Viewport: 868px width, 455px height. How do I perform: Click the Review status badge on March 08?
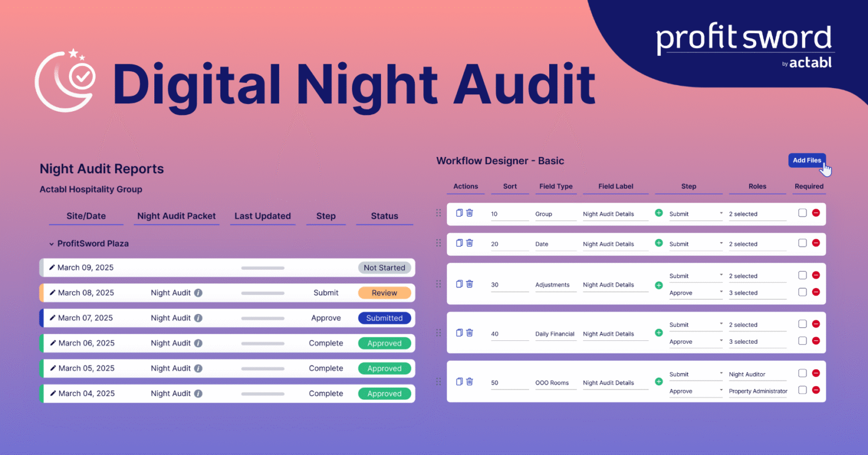[384, 292]
